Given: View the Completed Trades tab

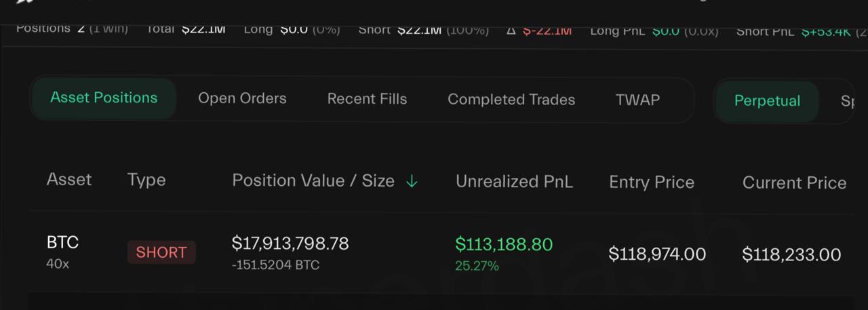Looking at the screenshot, I should tap(511, 100).
